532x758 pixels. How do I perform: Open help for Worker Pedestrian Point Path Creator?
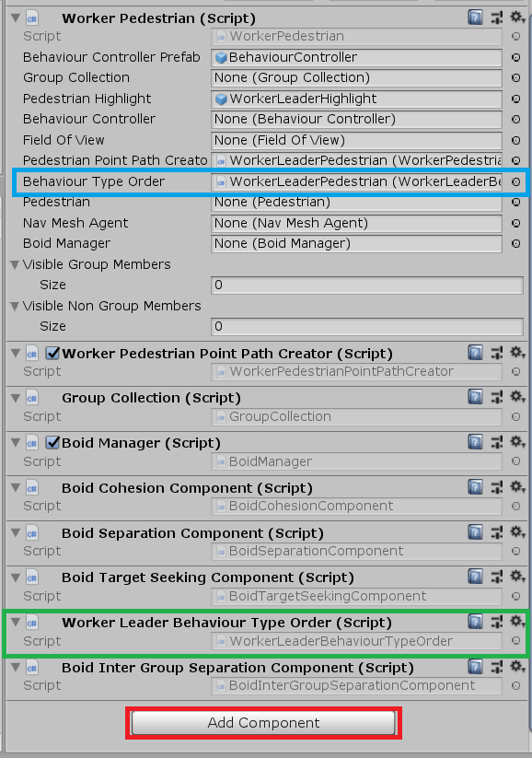475,353
